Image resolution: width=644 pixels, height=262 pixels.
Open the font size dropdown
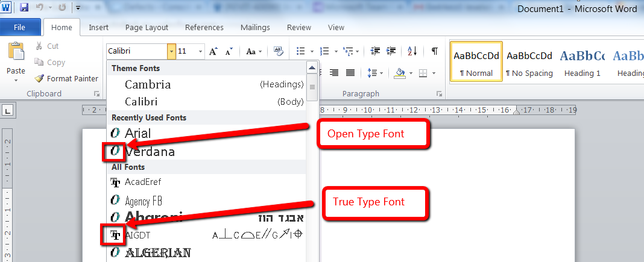201,51
